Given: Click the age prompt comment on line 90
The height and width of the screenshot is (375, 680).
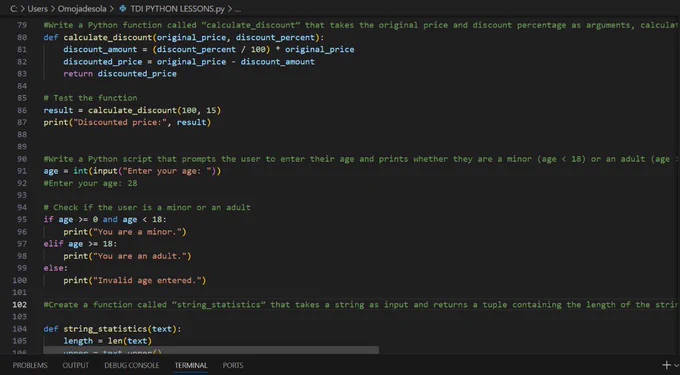Looking at the screenshot, I should (361, 159).
